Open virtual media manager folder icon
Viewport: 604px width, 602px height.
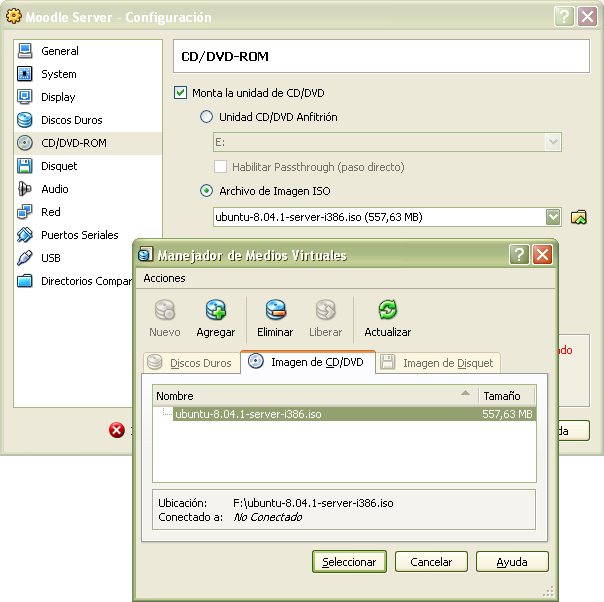pos(579,217)
